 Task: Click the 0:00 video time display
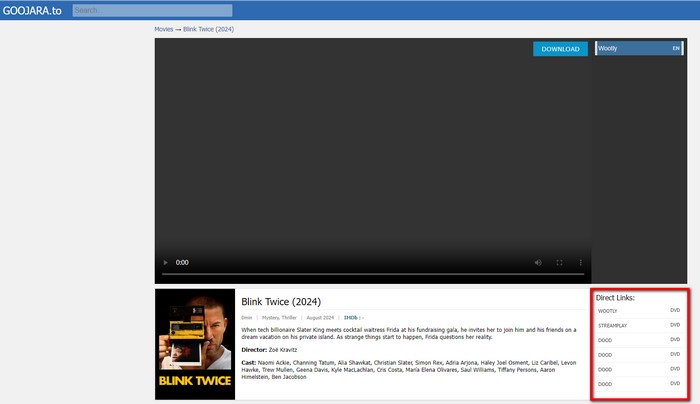(182, 262)
